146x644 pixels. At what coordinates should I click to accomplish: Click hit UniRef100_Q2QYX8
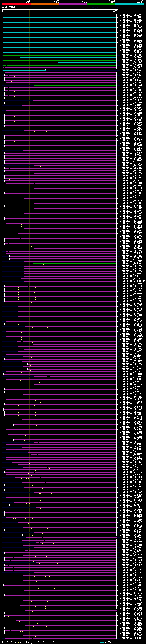[x=131, y=40]
